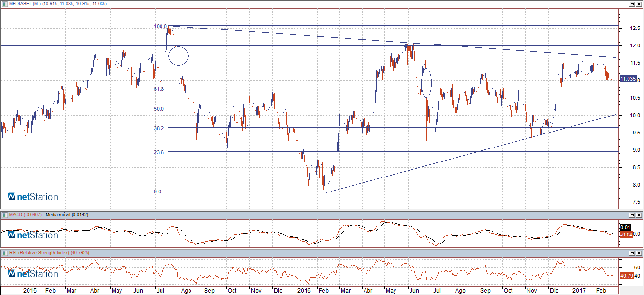Screen dimensions: 644x295
Task: Click the 100.0 Fibonacci level label
Action: 161,26
